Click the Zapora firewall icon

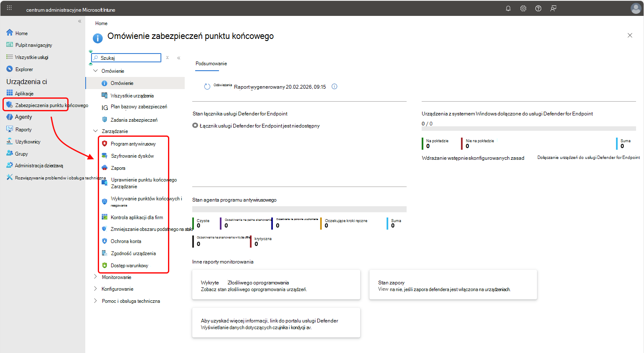[x=104, y=168]
